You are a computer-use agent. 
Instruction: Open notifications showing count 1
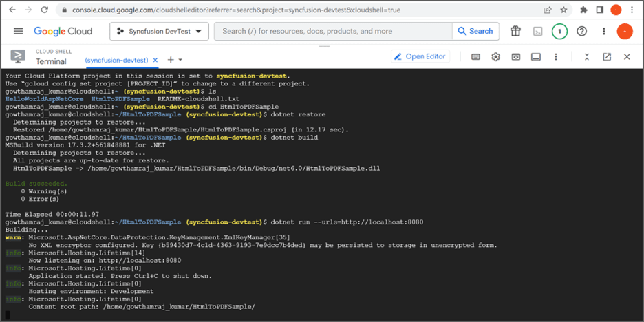(559, 31)
